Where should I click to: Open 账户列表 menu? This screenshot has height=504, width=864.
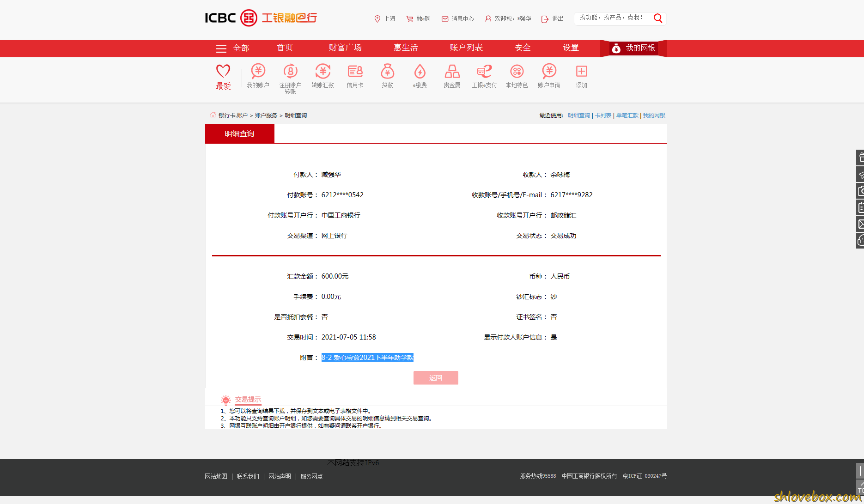pos(466,48)
